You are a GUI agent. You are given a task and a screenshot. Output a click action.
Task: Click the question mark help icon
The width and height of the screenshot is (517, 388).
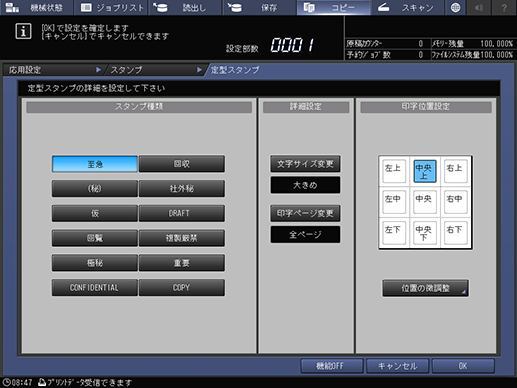pos(505,7)
